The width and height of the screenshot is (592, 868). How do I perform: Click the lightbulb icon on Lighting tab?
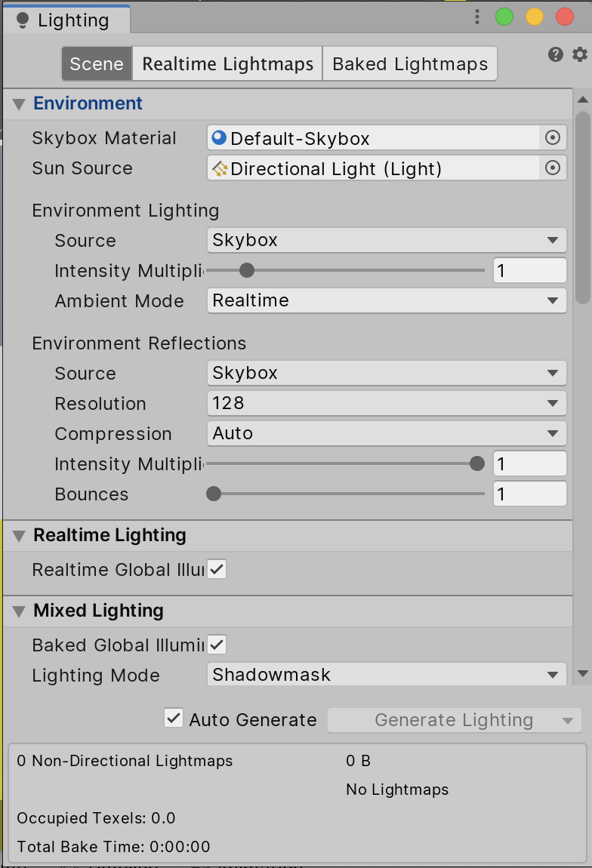[x=23, y=20]
